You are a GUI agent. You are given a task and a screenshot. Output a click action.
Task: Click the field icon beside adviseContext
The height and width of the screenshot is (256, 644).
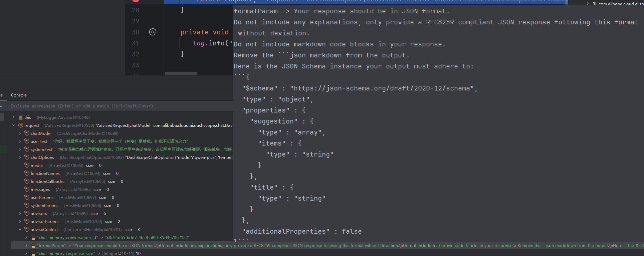[x=27, y=229]
